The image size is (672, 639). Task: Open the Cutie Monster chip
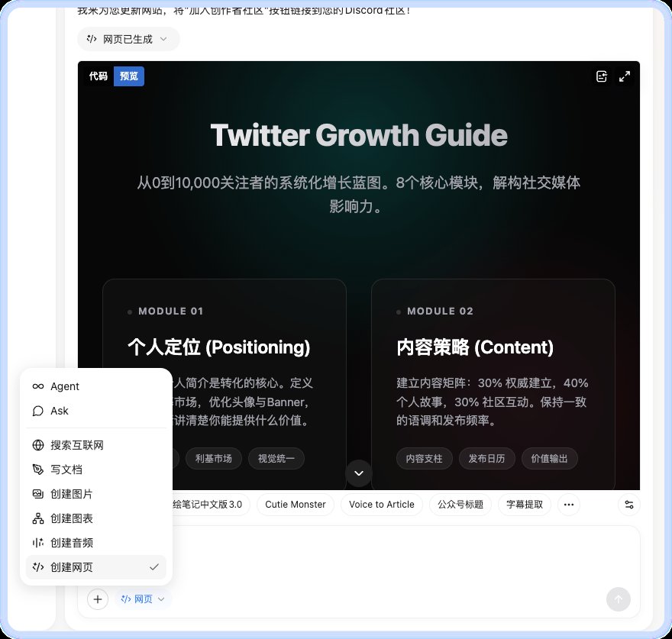click(x=296, y=505)
